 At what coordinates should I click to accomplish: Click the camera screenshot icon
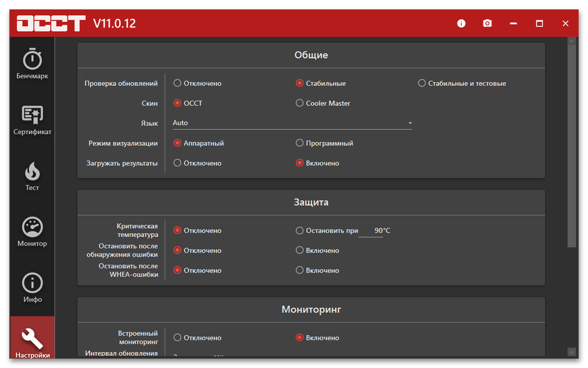(487, 24)
